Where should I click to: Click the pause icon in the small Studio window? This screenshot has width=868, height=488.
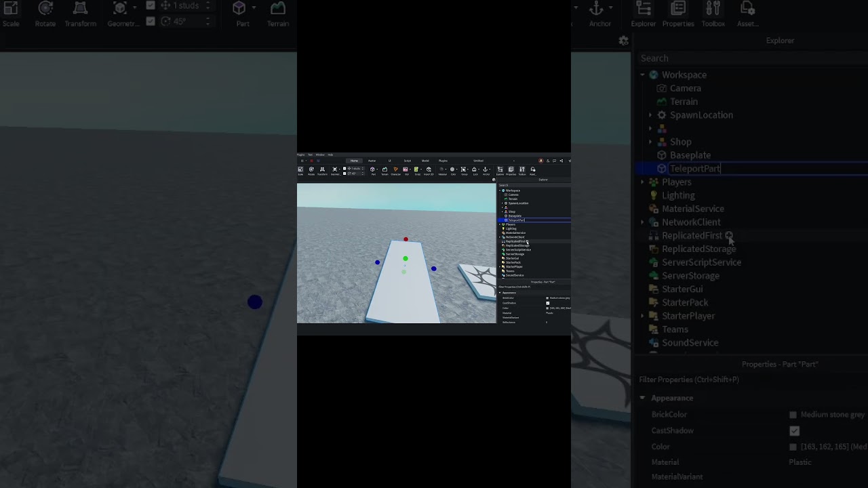click(x=302, y=161)
